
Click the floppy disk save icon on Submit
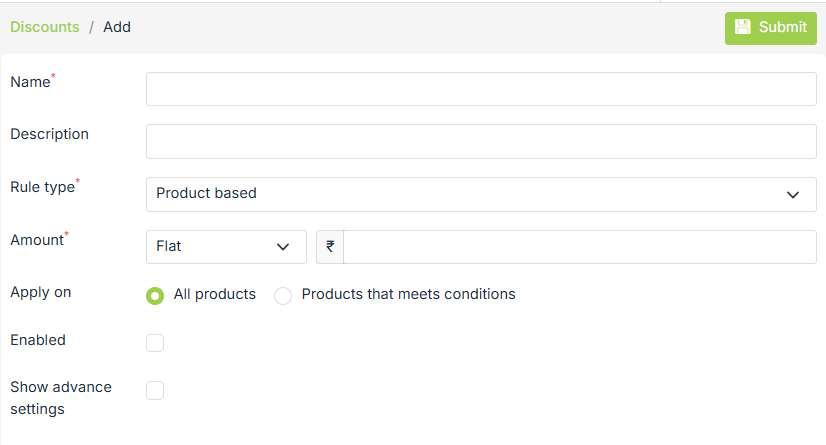pos(743,28)
